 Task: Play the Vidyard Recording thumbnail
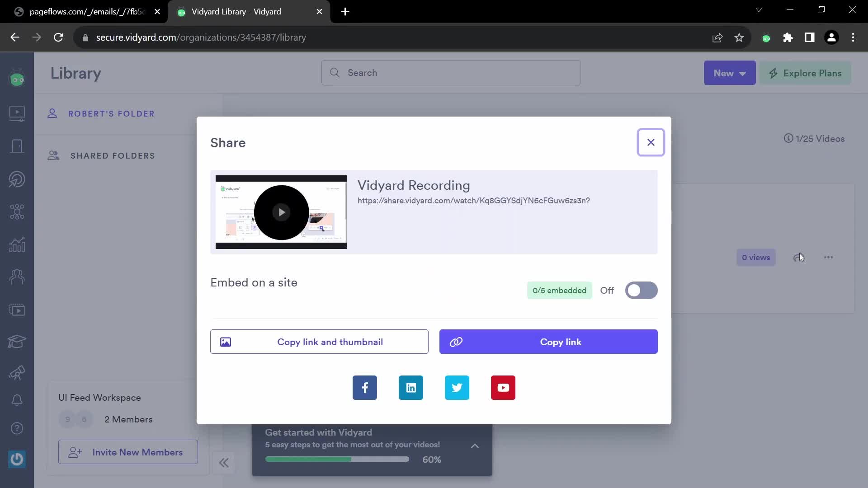click(281, 212)
